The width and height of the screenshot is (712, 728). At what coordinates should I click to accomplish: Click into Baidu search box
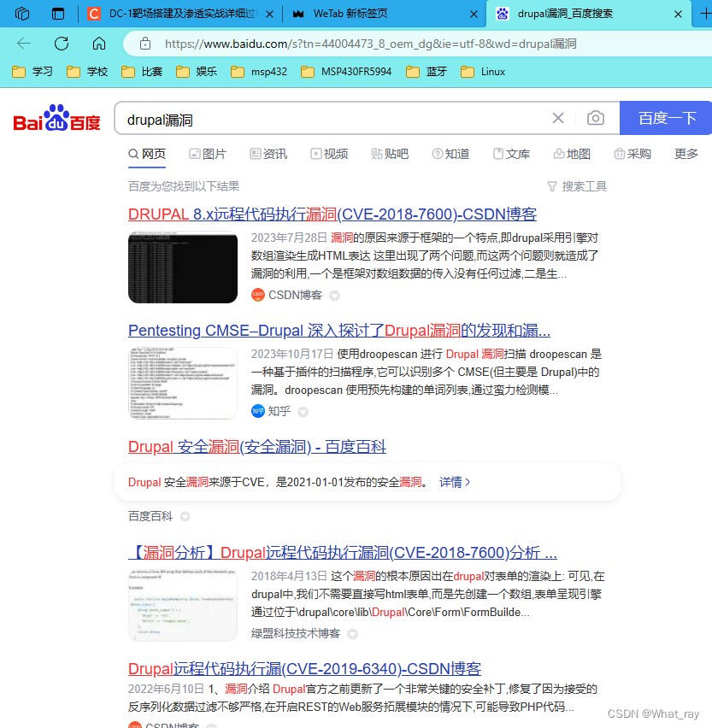pyautogui.click(x=334, y=120)
